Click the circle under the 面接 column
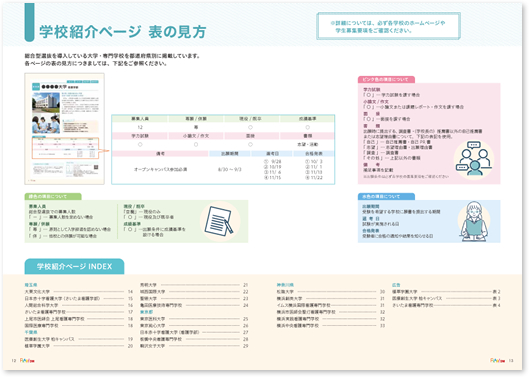The image size is (530, 377). tap(250, 144)
